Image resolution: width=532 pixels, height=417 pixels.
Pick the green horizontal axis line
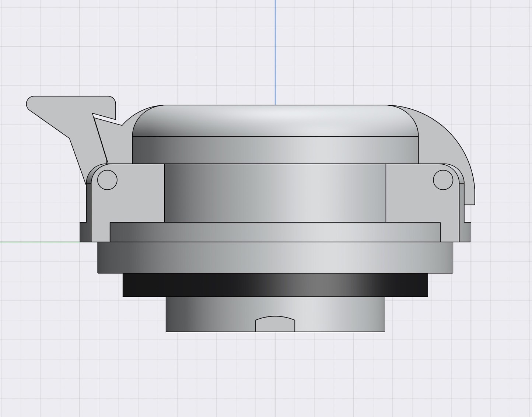coord(37,242)
